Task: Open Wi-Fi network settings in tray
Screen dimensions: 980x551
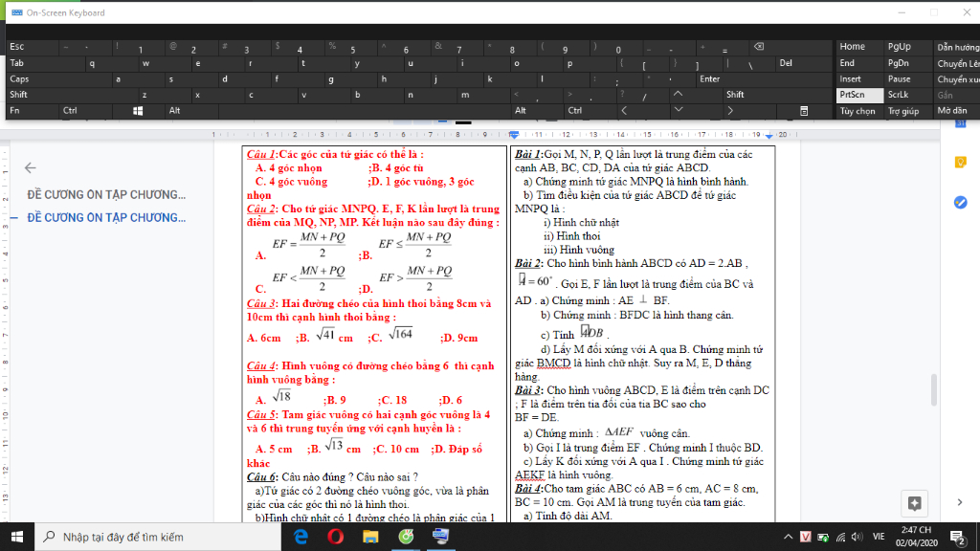Action: (840, 537)
